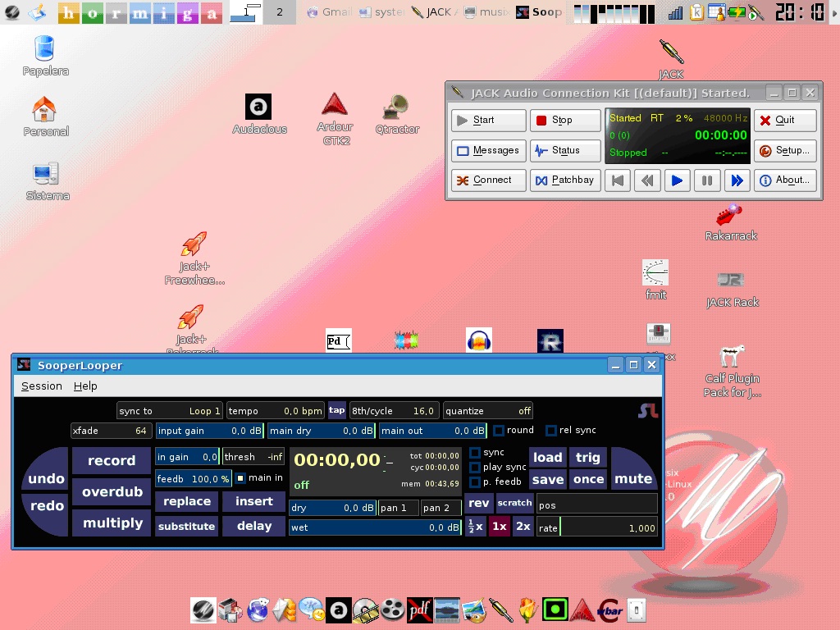The image size is (840, 630).
Task: Open the 'quantize' off selector
Action: coord(487,411)
